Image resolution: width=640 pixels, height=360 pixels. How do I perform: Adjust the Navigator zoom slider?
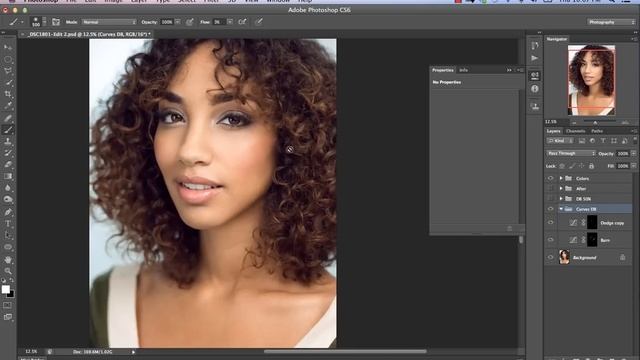[595, 122]
